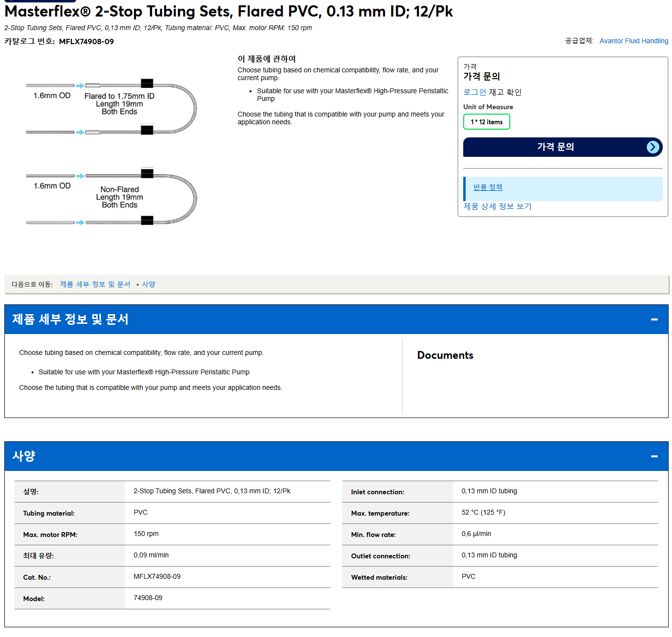The width and height of the screenshot is (672, 637).
Task: Click the 사양 section header bar
Action: pos(336,456)
